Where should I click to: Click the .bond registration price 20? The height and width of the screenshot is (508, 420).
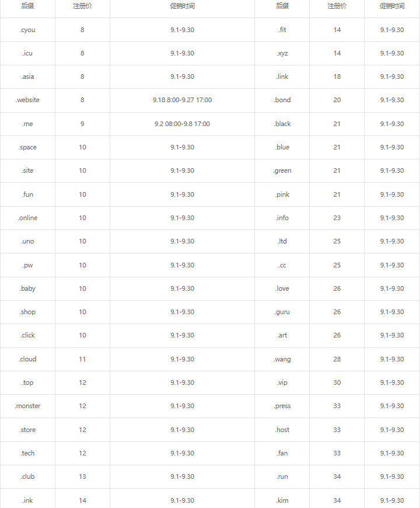pos(337,100)
